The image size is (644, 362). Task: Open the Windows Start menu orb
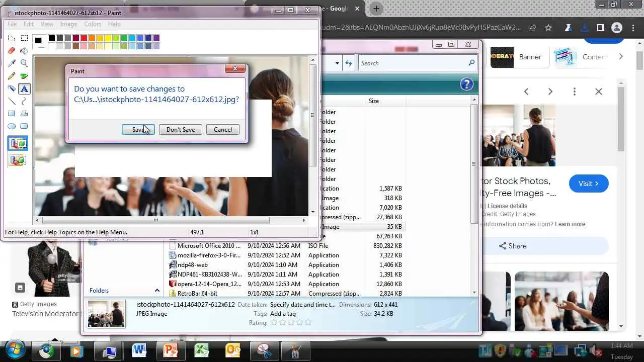click(x=14, y=350)
